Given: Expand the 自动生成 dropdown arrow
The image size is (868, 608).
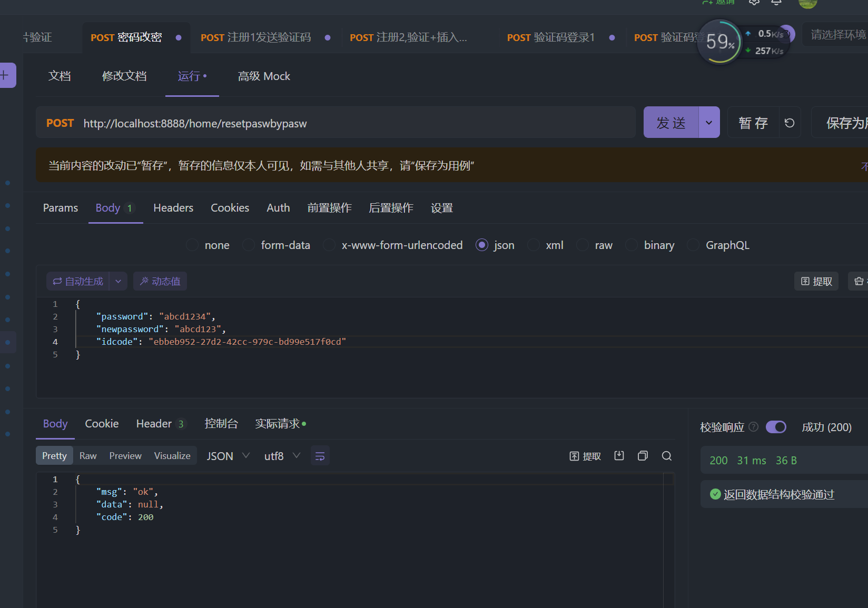Looking at the screenshot, I should (118, 281).
